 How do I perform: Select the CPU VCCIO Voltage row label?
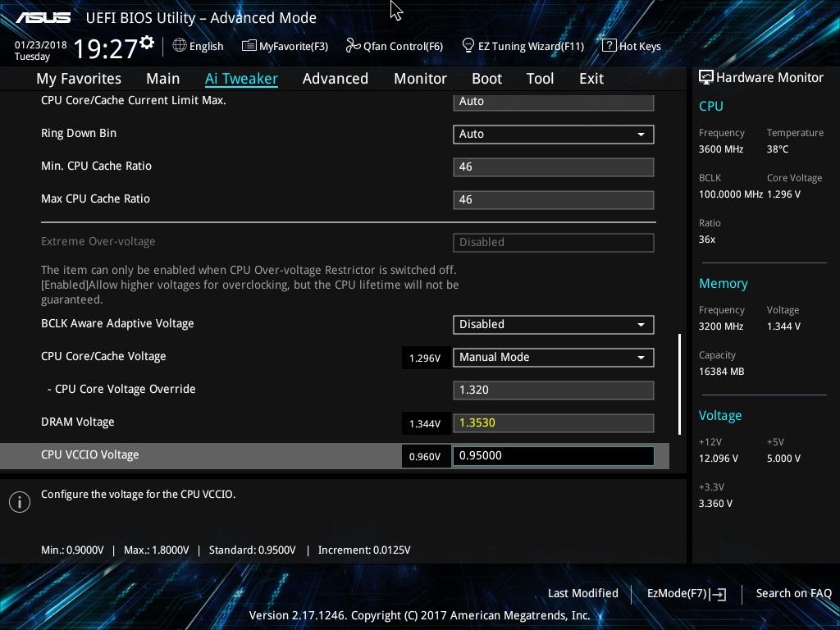90,454
